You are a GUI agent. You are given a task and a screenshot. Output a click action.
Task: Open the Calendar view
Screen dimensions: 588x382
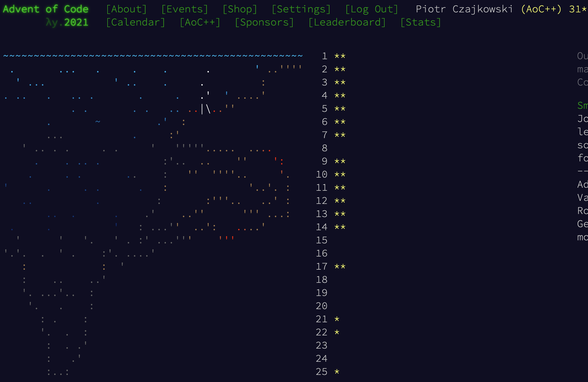tap(131, 22)
